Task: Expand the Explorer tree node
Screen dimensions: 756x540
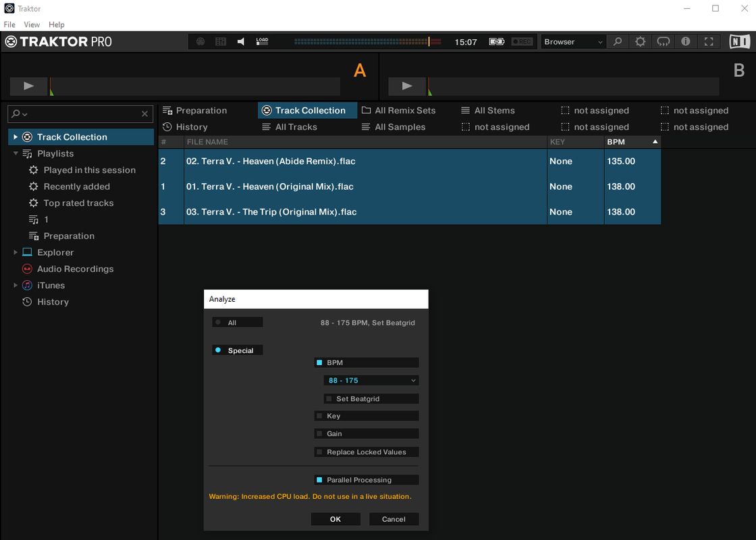Action: 16,252
